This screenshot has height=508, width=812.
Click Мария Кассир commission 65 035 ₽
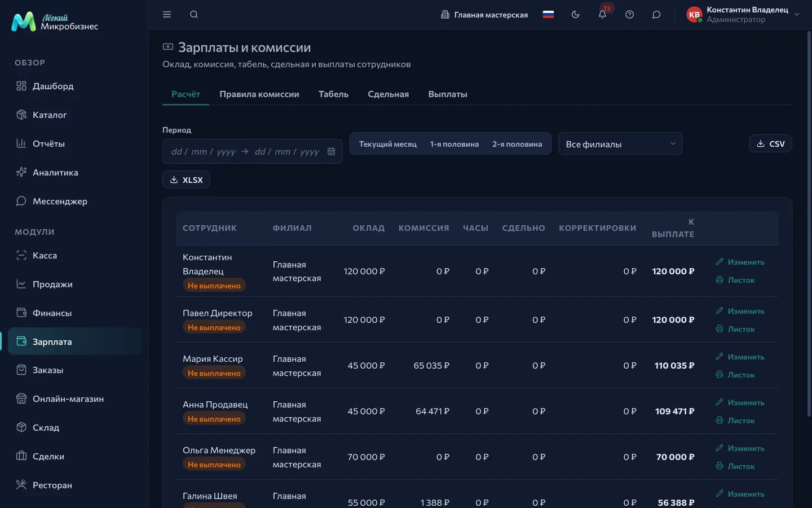[x=431, y=366]
